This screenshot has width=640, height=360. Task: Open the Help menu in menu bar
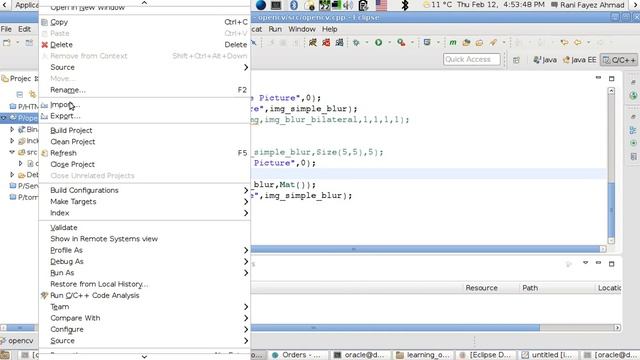click(329, 29)
